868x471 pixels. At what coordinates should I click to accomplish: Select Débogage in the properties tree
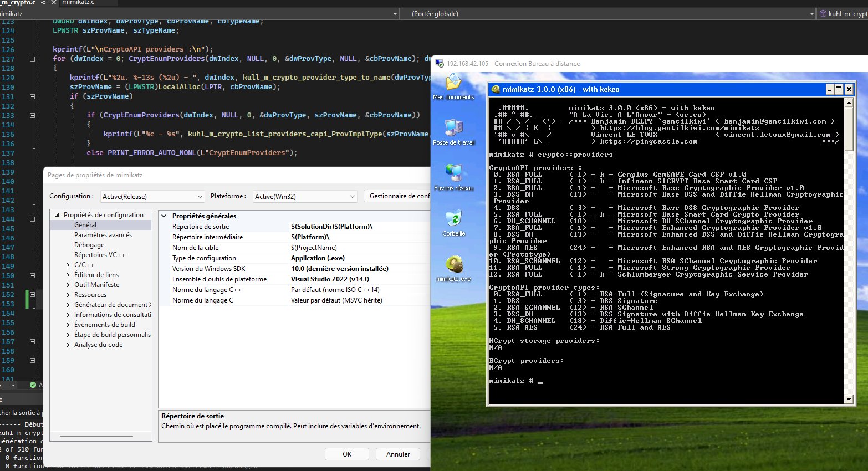pyautogui.click(x=89, y=245)
